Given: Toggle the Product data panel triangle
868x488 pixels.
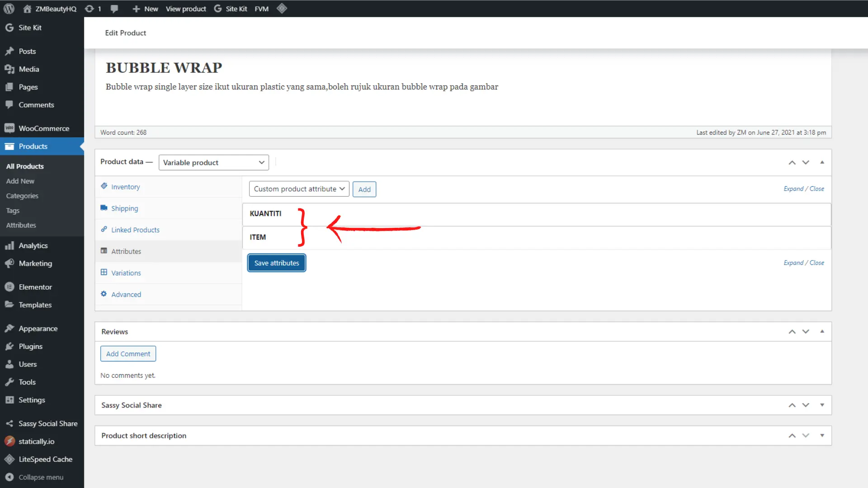Looking at the screenshot, I should click(x=822, y=162).
